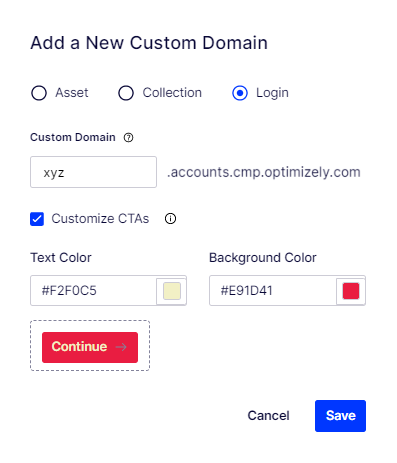The height and width of the screenshot is (463, 397).
Task: Click the .accounts.cmp.optimizely.com suffix text
Action: [x=264, y=172]
